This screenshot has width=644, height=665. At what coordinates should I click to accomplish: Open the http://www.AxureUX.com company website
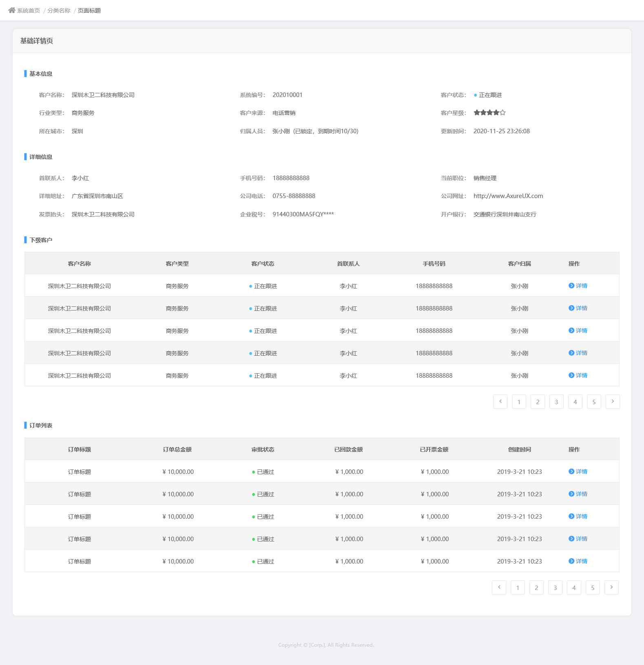(508, 196)
